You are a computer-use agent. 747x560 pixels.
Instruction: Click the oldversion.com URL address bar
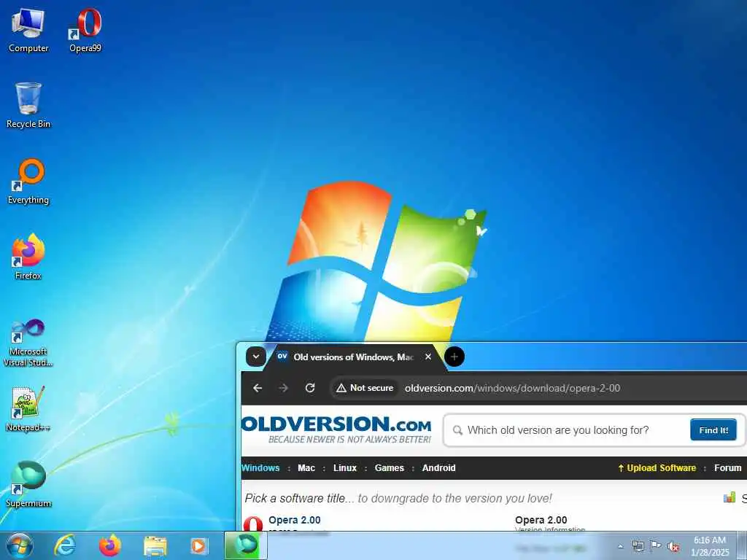(512, 388)
